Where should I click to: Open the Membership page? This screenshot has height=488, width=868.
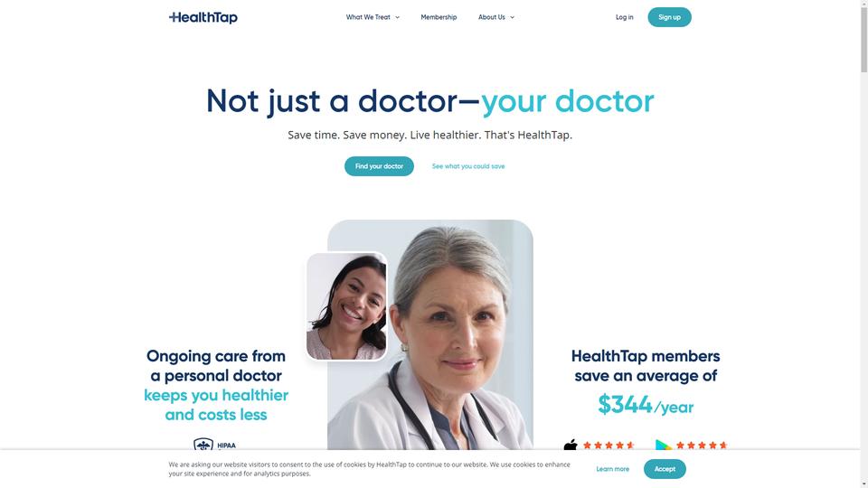pos(439,17)
